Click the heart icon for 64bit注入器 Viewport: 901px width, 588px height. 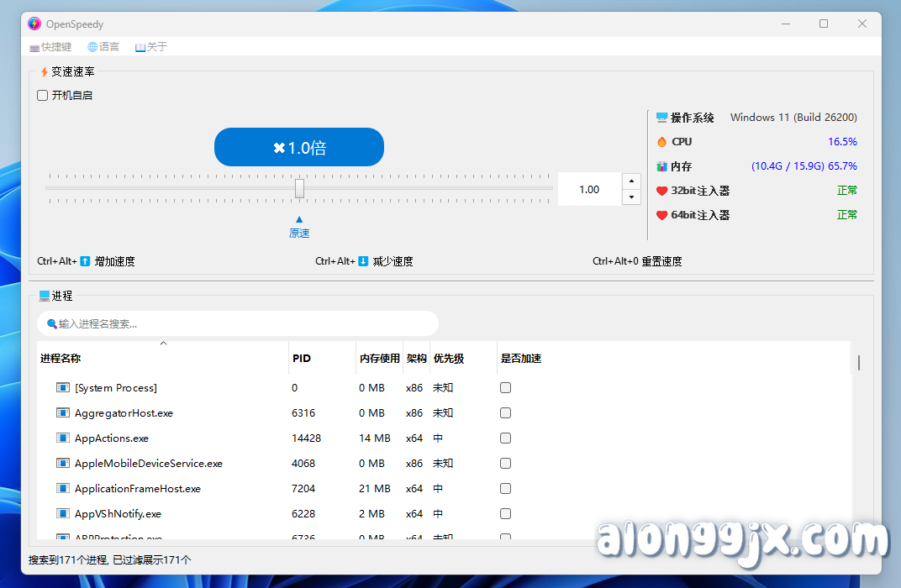point(661,215)
